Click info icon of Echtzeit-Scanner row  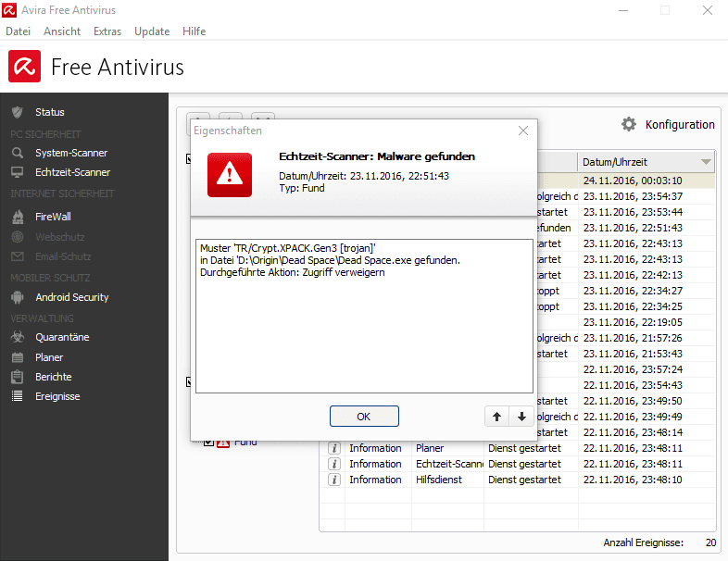[x=334, y=464]
